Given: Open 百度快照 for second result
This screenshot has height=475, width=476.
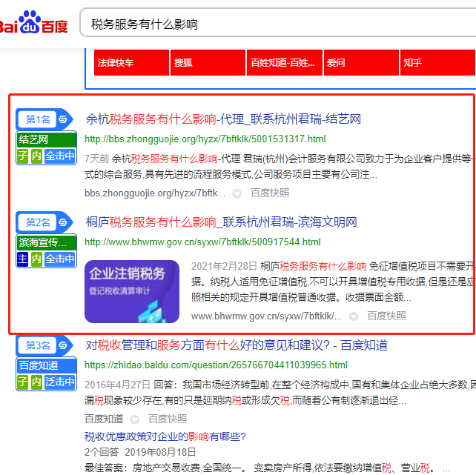Looking at the screenshot, I should pyautogui.click(x=386, y=316).
